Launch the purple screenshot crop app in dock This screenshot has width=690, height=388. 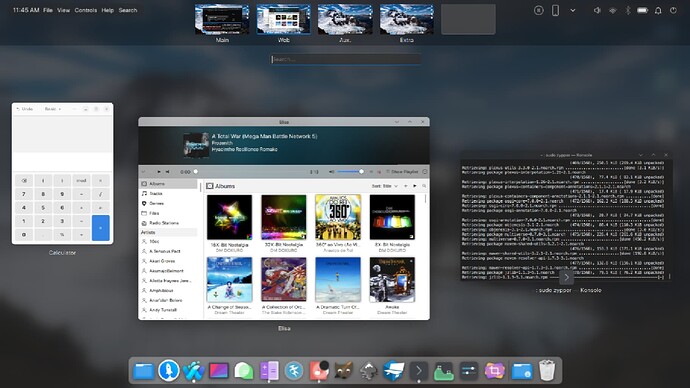pos(494,371)
